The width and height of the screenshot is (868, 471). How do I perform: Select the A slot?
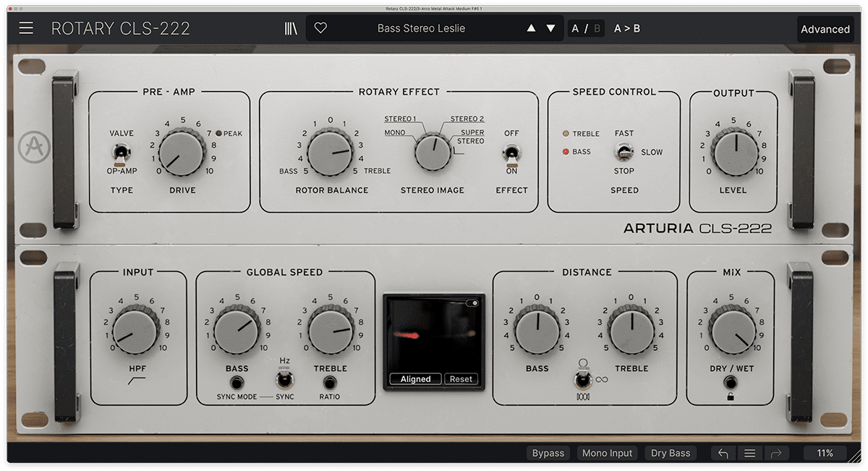tap(576, 29)
